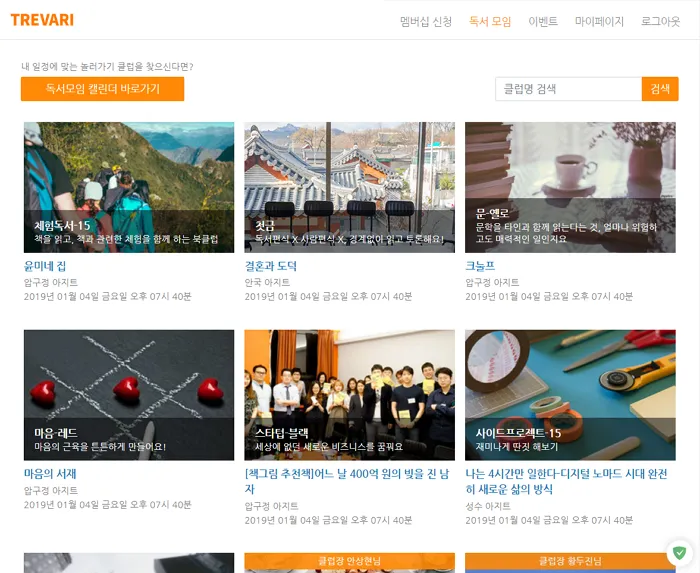Open the 씻금 hanok rooftop thumbnail
The height and width of the screenshot is (573, 700).
click(349, 186)
